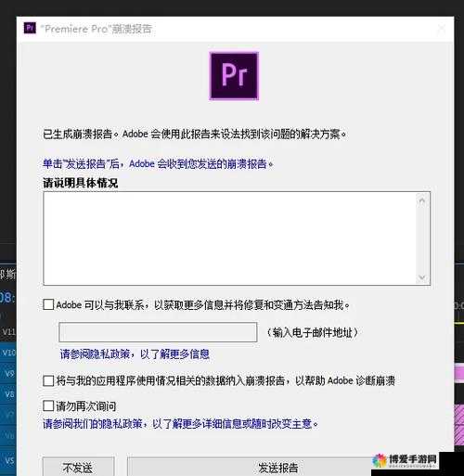This screenshot has height=476, width=464.
Task: Close the crash report dialog window
Action: click(x=442, y=29)
